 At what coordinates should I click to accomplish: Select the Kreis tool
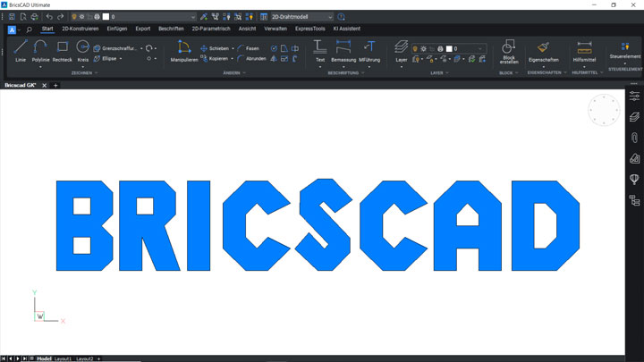pyautogui.click(x=82, y=51)
